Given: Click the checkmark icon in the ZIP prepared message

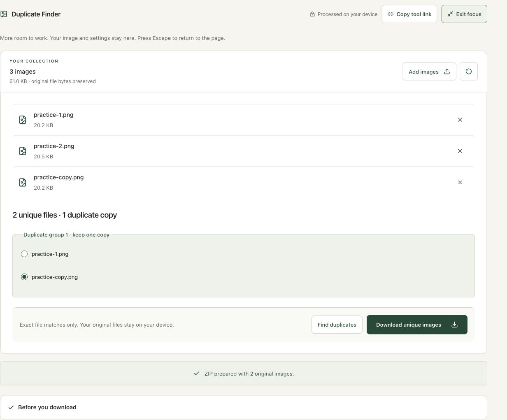Looking at the screenshot, I should [x=197, y=374].
